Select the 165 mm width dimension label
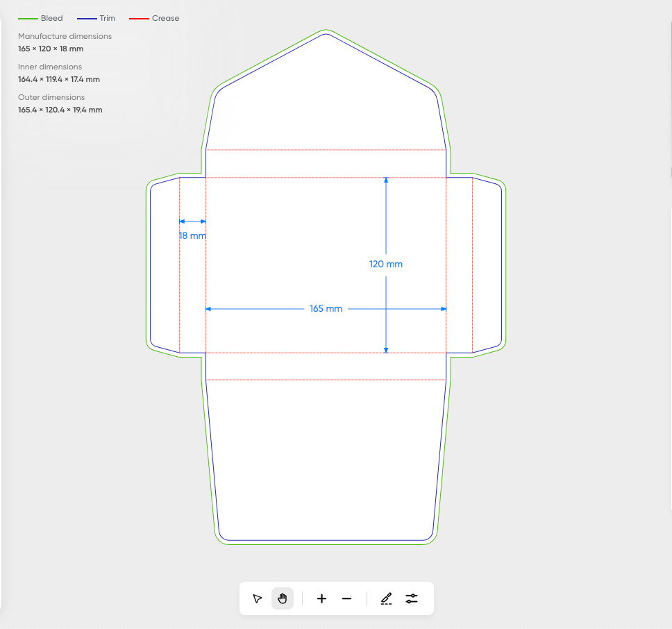 (326, 308)
